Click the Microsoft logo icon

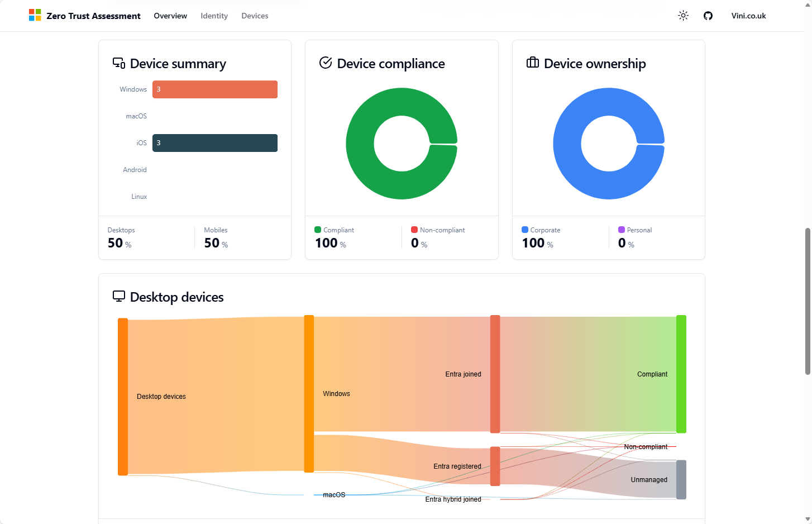coord(35,16)
